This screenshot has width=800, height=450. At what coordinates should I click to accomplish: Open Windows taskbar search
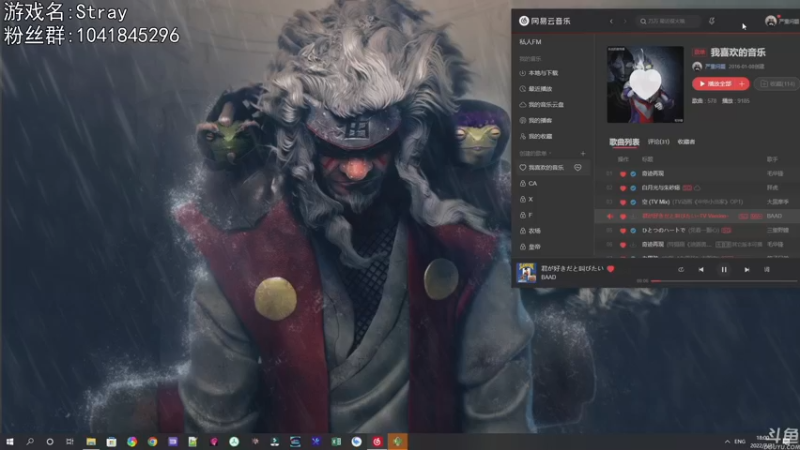30,441
